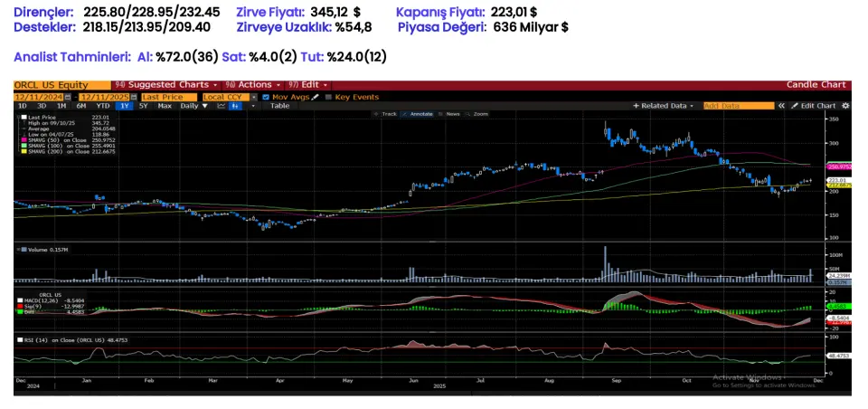Select the 6M time range button
The width and height of the screenshot is (868, 409).
(80, 106)
